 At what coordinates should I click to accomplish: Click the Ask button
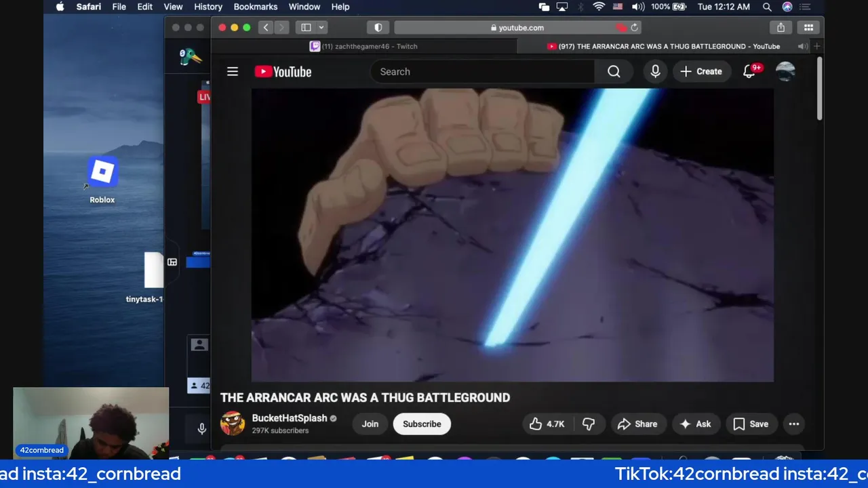click(x=696, y=424)
